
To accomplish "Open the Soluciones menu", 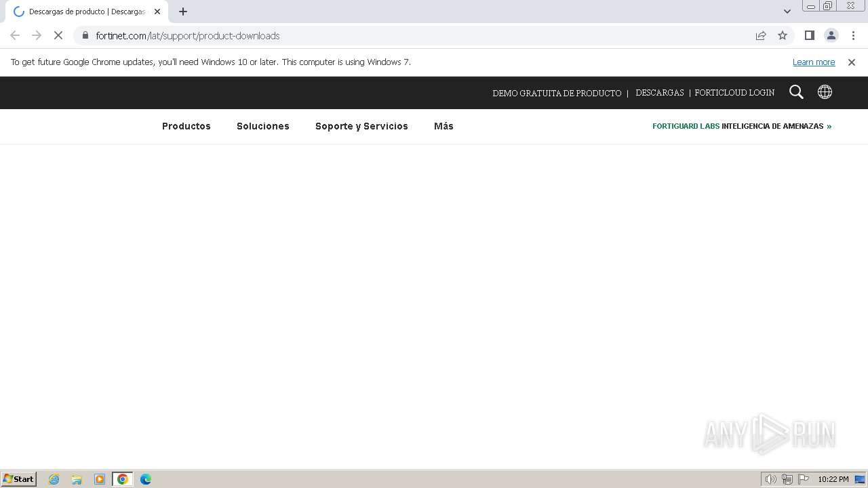I will pos(263,126).
